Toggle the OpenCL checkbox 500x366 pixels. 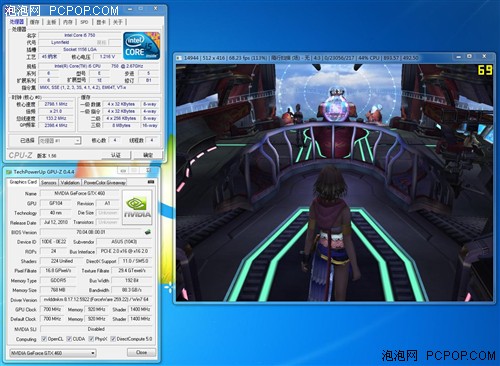tap(44, 339)
